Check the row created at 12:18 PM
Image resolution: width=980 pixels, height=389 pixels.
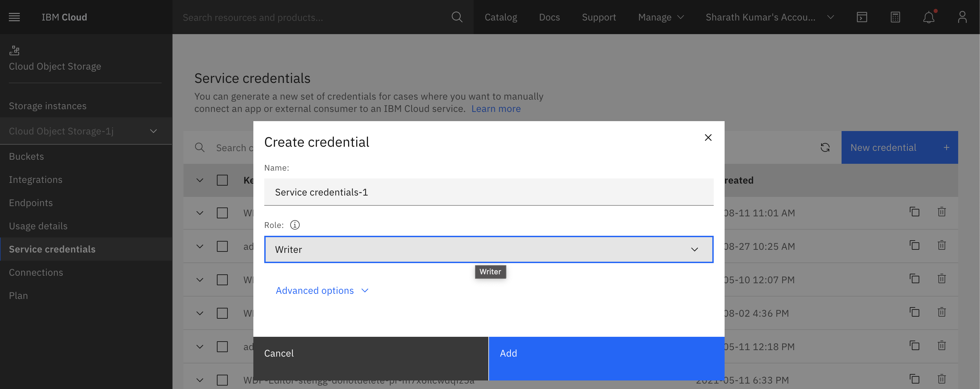[222, 347]
